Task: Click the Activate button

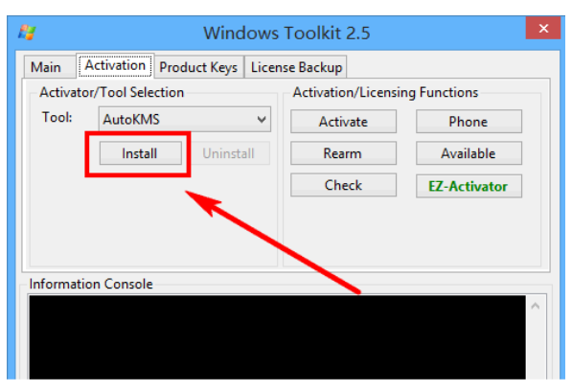Action: point(343,122)
